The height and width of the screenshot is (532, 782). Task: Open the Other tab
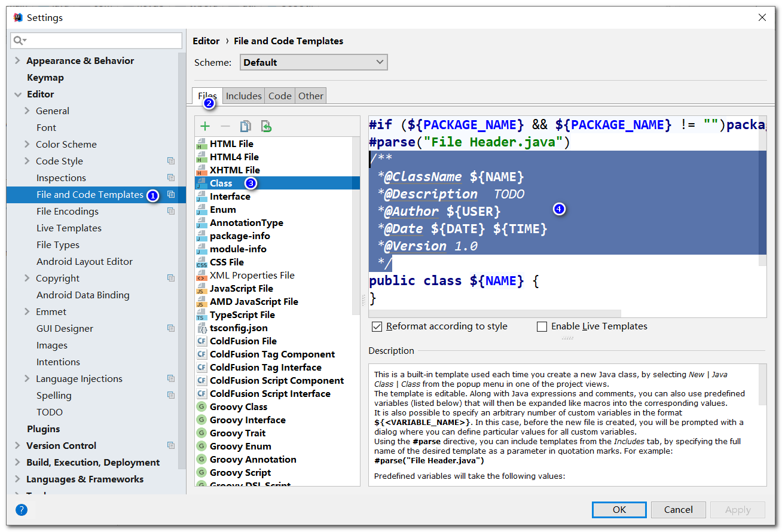[x=310, y=95]
